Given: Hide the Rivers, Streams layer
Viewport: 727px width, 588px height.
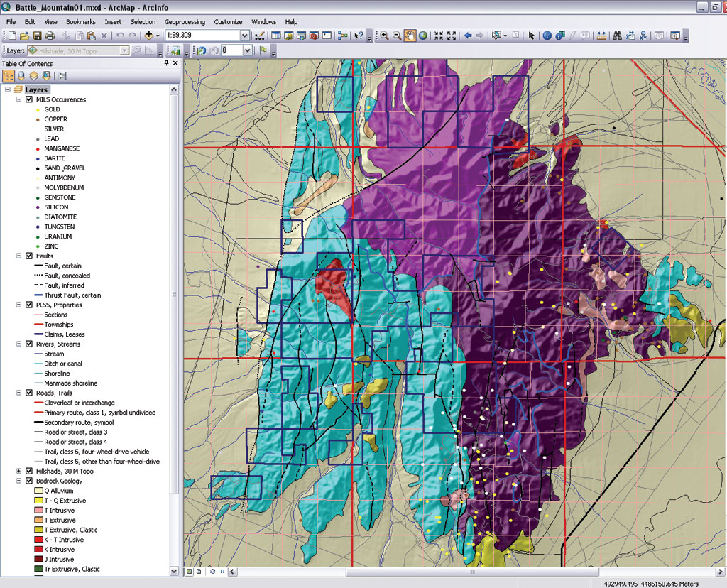Looking at the screenshot, I should pos(29,344).
